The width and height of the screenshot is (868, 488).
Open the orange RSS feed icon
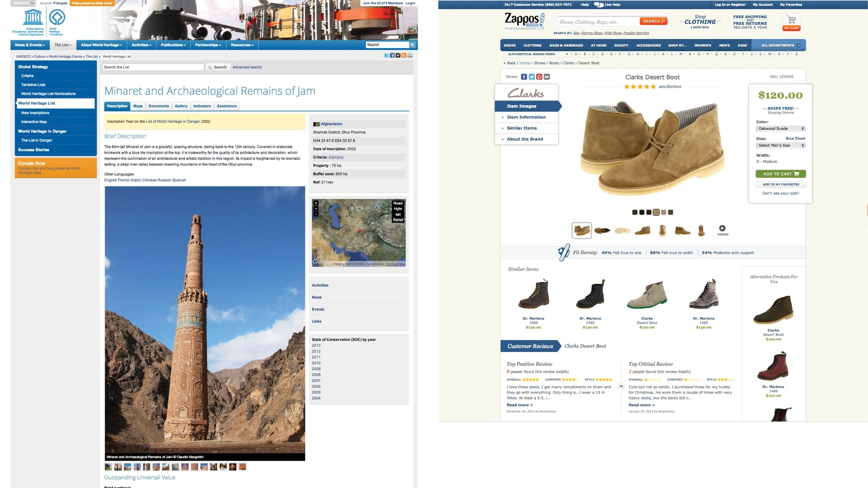tap(404, 56)
